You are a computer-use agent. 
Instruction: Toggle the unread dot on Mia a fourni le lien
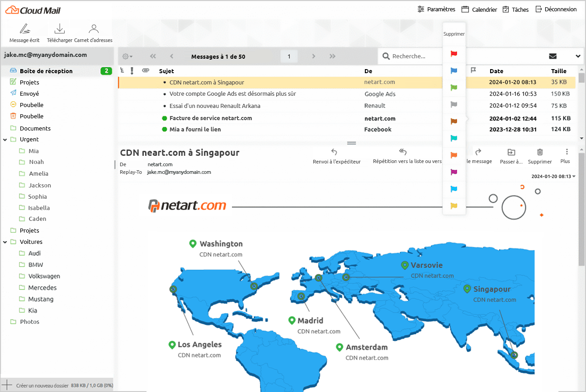tap(165, 130)
